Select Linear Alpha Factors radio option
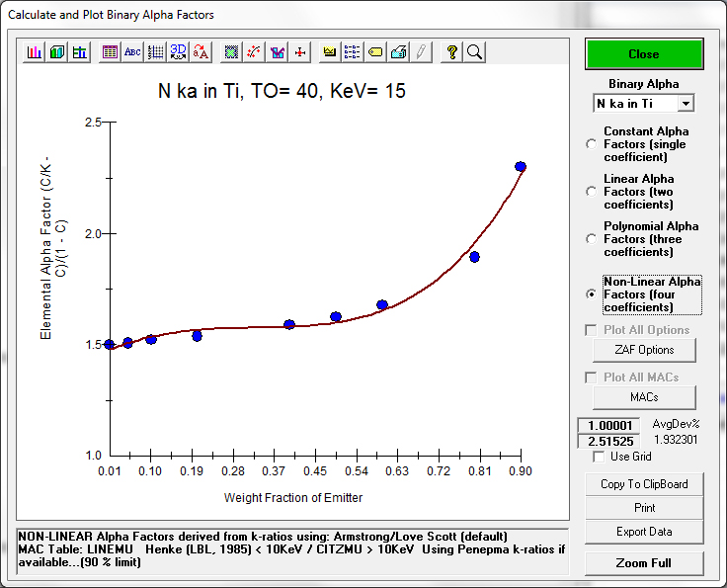 [x=592, y=192]
